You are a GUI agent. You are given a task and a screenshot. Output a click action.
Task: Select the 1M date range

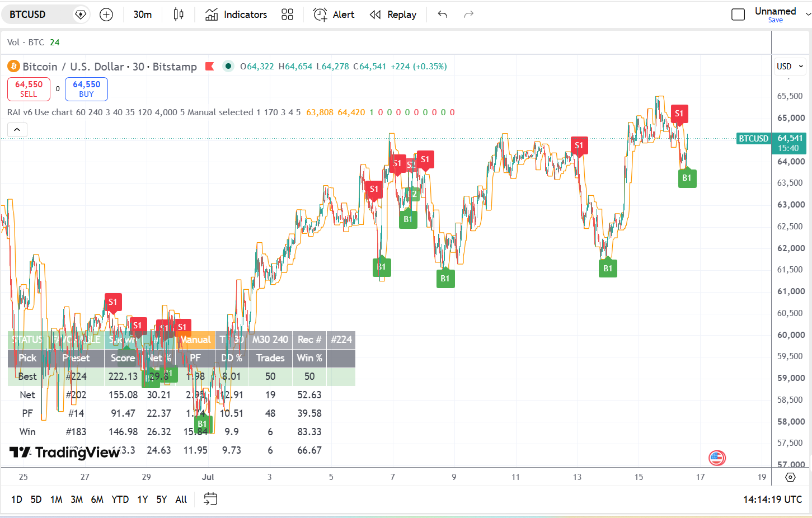pos(57,500)
